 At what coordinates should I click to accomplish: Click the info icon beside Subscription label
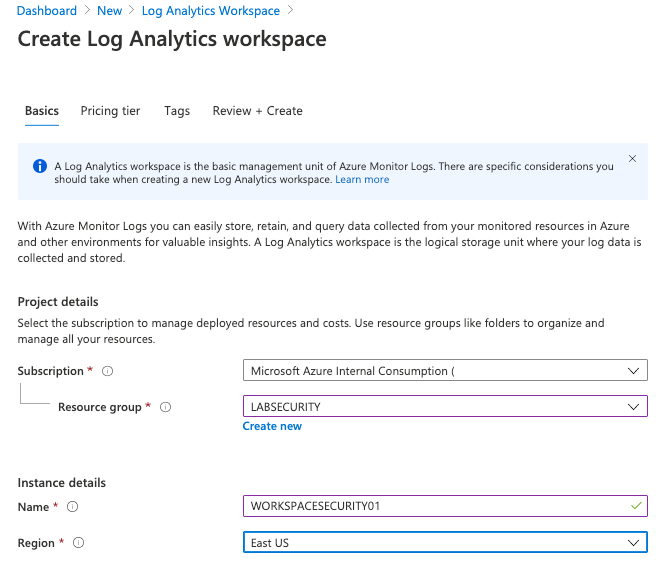pyautogui.click(x=107, y=371)
